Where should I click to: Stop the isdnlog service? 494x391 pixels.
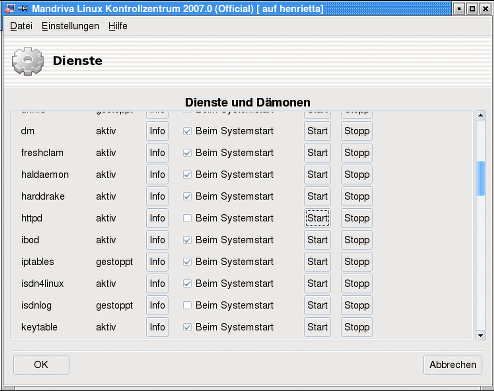point(357,305)
